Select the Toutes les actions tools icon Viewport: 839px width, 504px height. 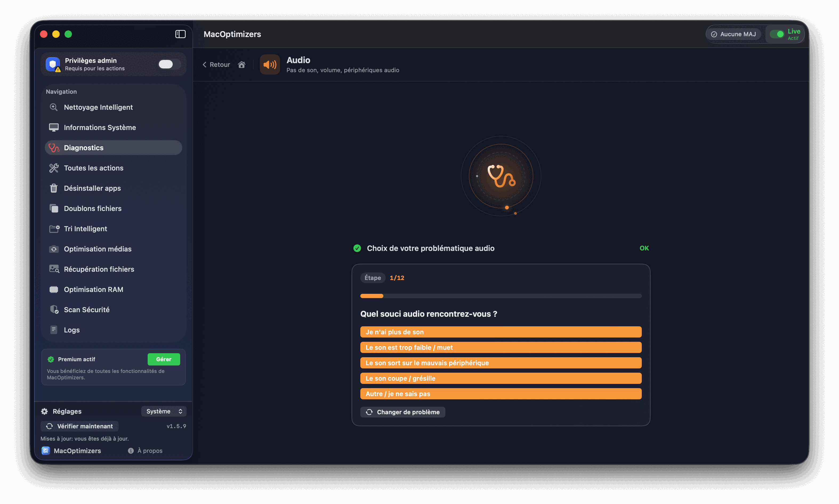click(x=54, y=168)
